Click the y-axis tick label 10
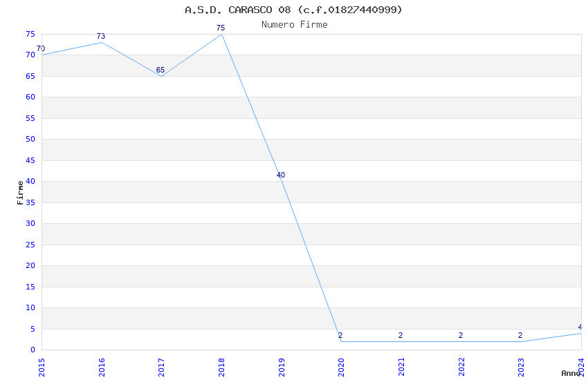The image size is (588, 380). (x=30, y=307)
